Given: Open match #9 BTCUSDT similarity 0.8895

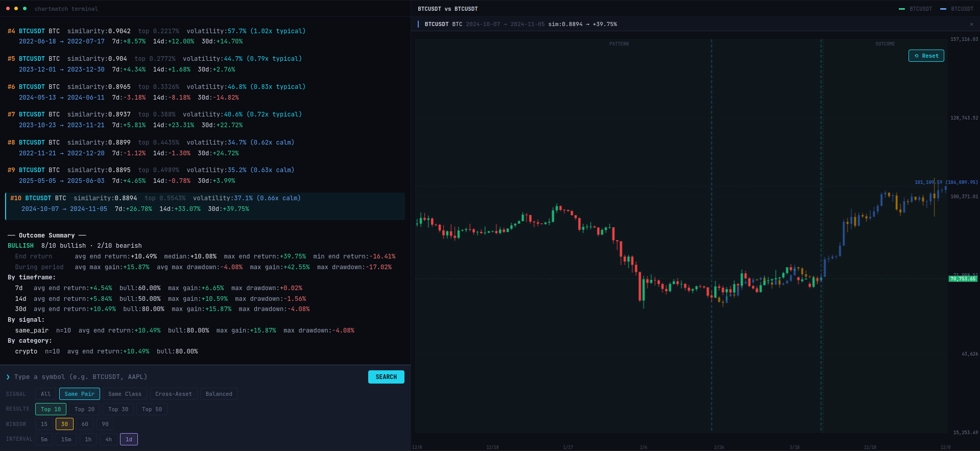Looking at the screenshot, I should [205, 175].
